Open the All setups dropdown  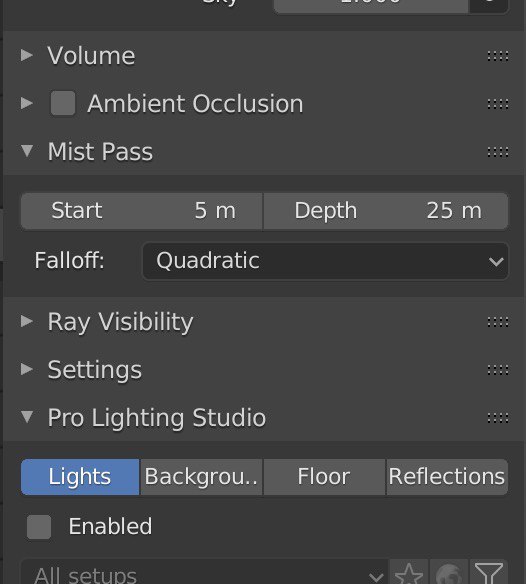click(x=204, y=572)
